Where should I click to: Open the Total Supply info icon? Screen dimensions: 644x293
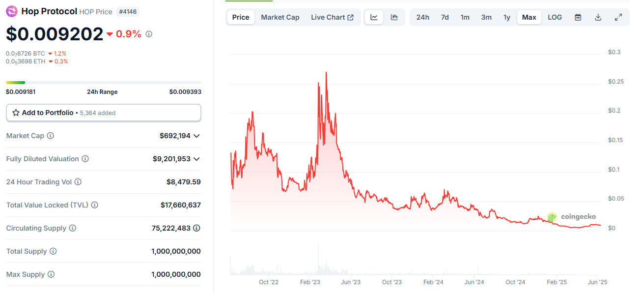click(x=53, y=251)
